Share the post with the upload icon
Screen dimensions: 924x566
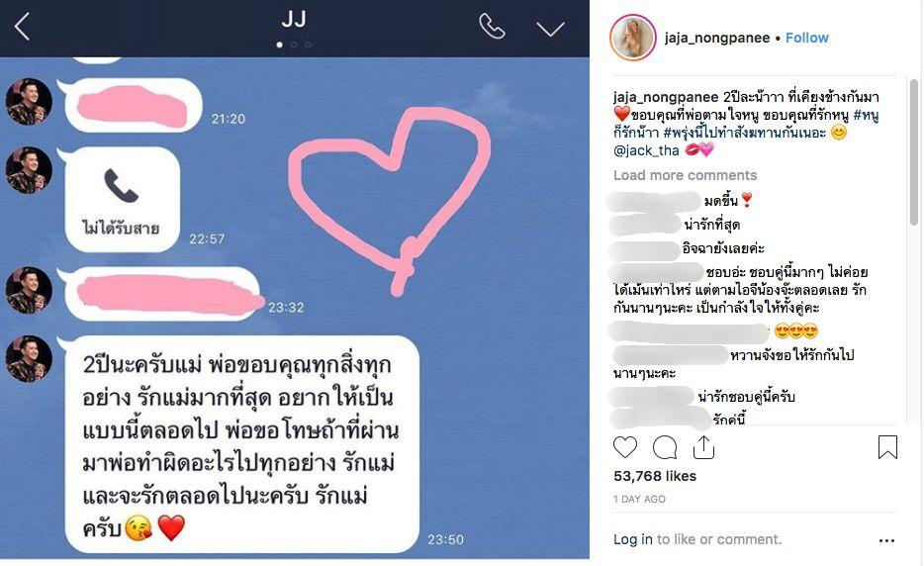pyautogui.click(x=703, y=447)
